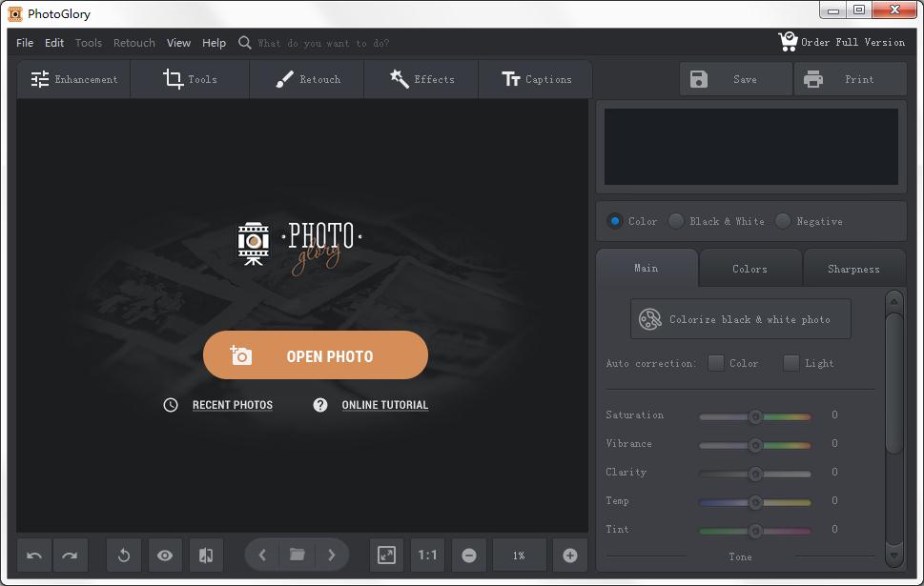Select the Negative radio button
This screenshot has width=924, height=586.
tap(783, 221)
